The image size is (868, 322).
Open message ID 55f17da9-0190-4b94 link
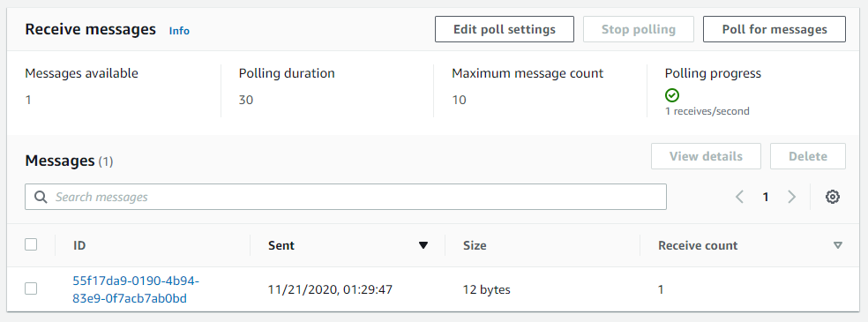[x=136, y=290]
